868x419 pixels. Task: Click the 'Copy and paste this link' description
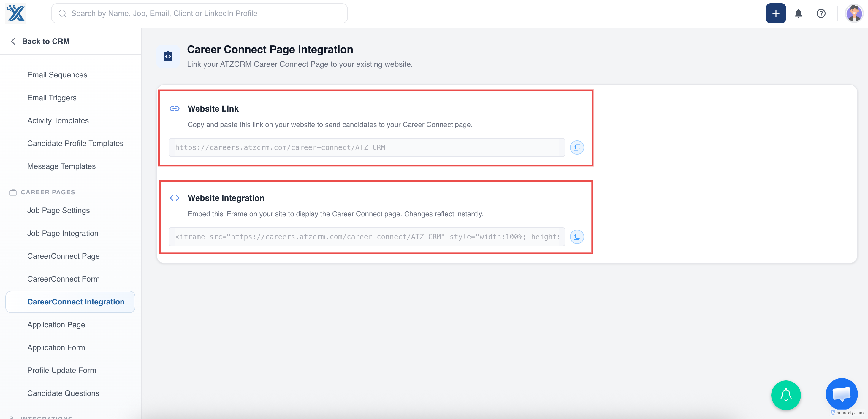pos(330,125)
